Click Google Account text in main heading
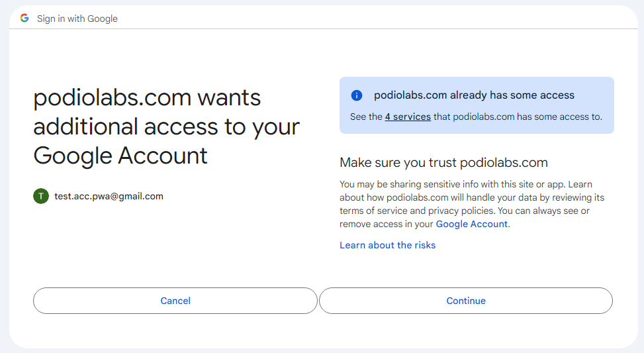The height and width of the screenshot is (353, 644). (120, 156)
